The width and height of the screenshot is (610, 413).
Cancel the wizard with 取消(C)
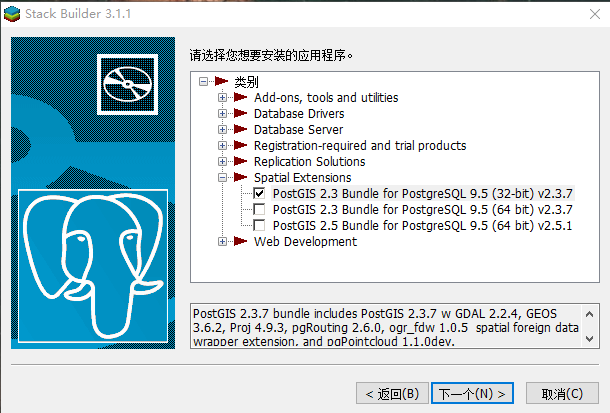562,393
